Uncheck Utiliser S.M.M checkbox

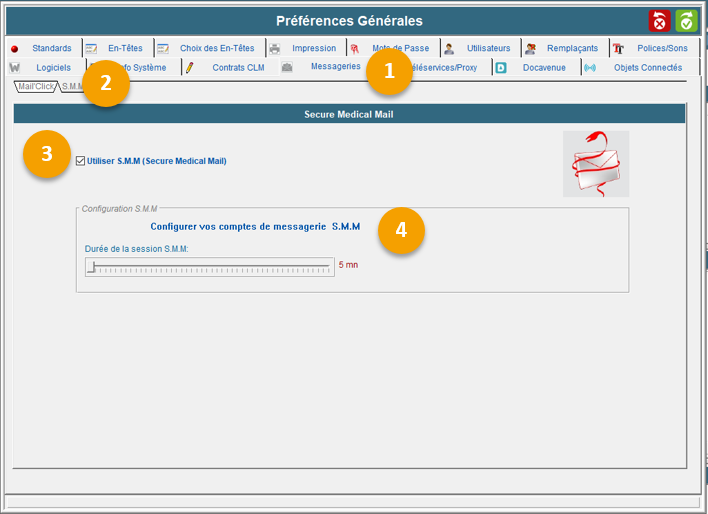tap(80, 160)
